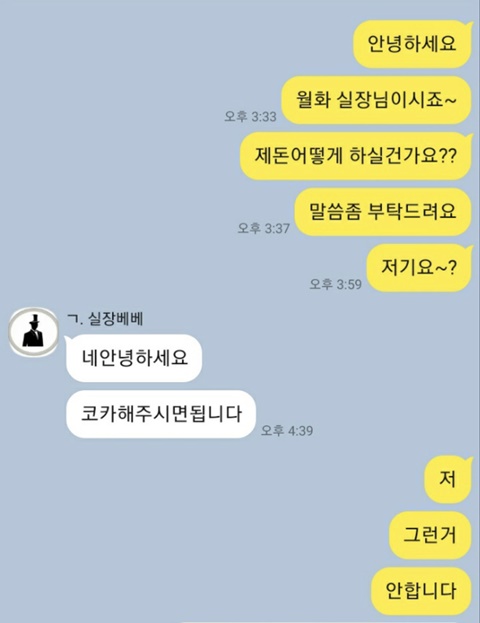Select the 말씀좀 부탁드려요 message bubble
The width and height of the screenshot is (480, 623).
383,212
